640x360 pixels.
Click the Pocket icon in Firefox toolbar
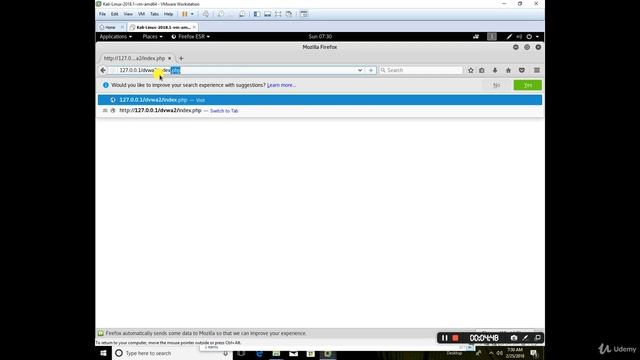(522, 70)
